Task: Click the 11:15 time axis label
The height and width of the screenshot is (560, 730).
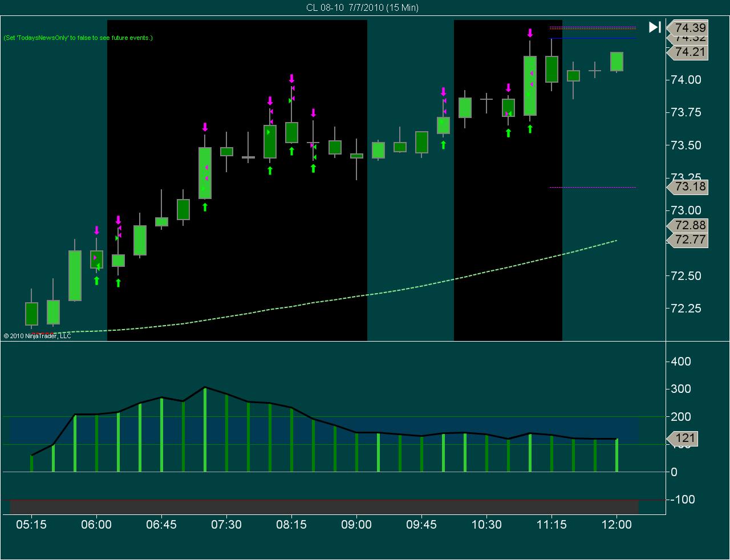Action: coord(551,525)
